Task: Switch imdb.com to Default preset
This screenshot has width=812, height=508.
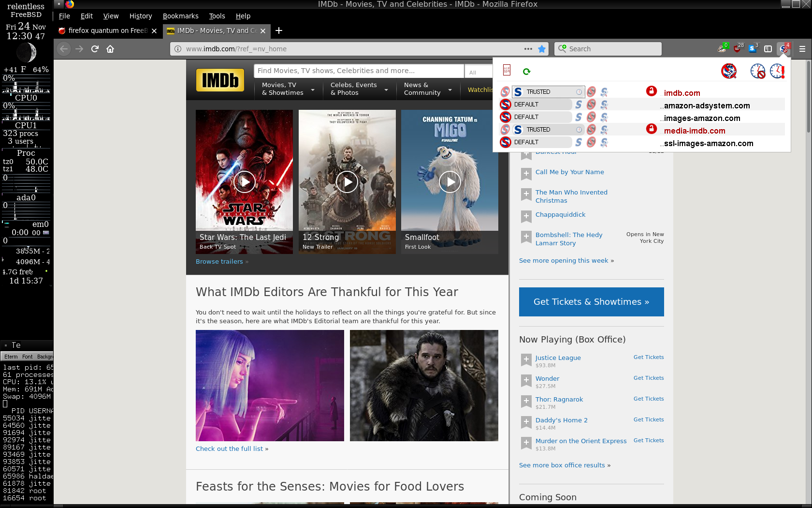Action: pos(505,92)
